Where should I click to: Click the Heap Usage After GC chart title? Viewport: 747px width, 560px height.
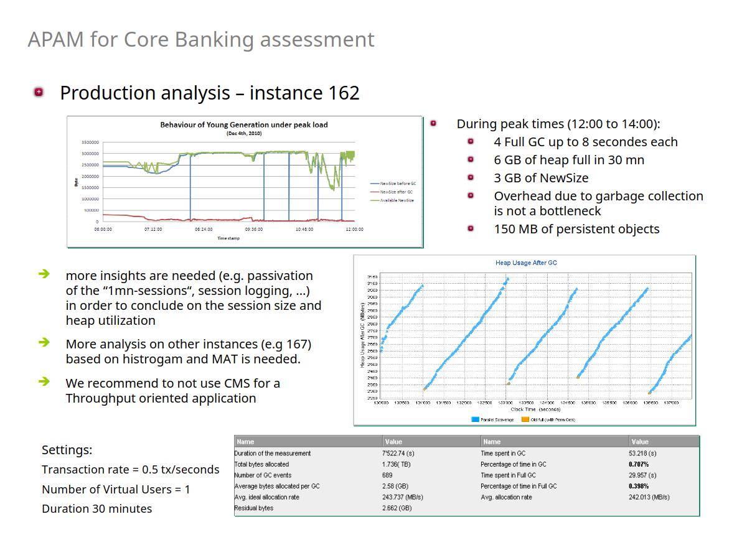tap(526, 263)
